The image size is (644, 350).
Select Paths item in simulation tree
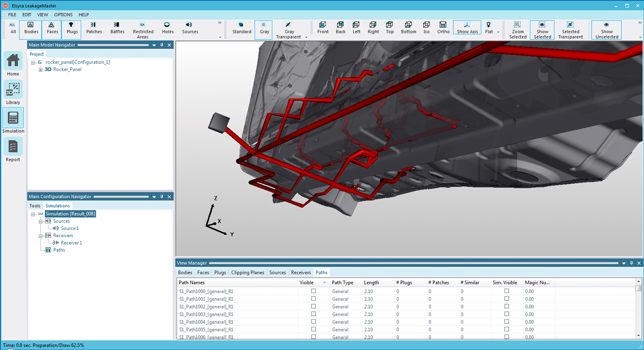pos(59,250)
